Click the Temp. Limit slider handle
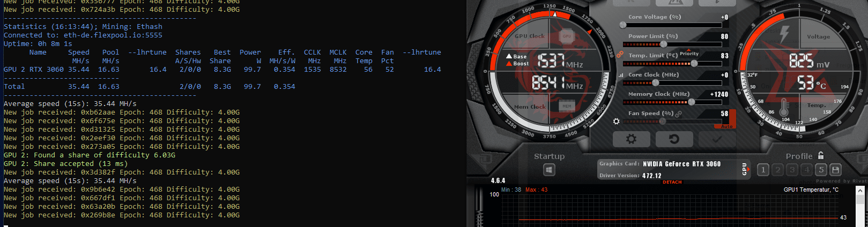 (x=694, y=63)
